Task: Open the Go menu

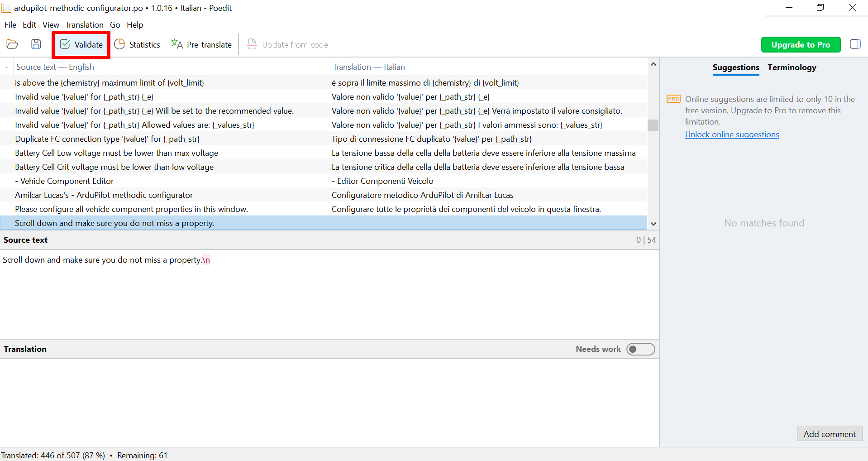Action: 115,25
